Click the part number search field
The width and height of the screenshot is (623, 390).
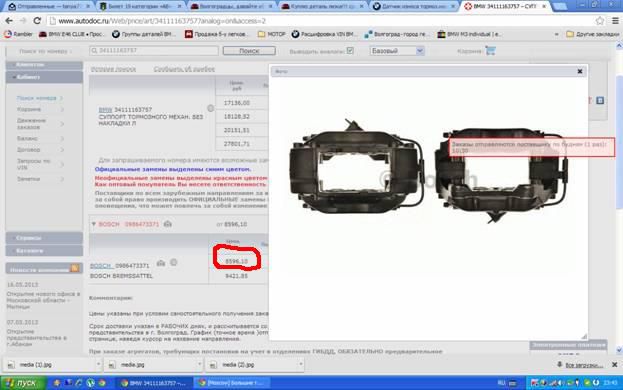tap(154, 51)
